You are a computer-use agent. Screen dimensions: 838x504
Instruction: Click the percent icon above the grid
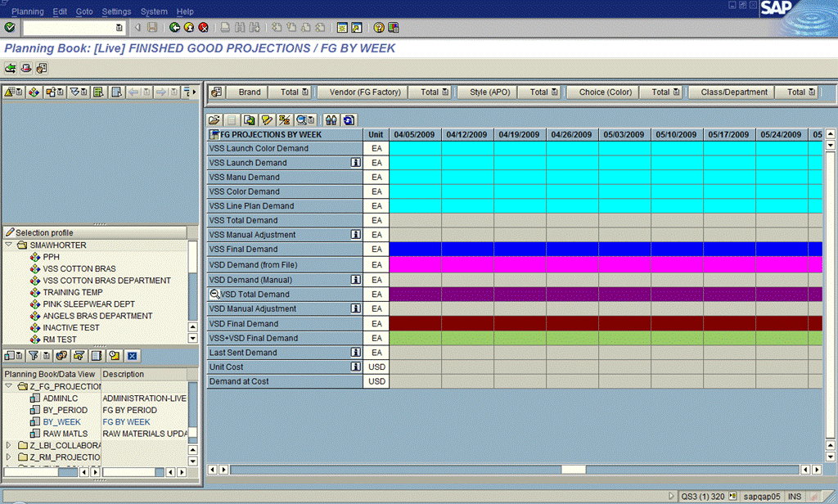pos(284,120)
